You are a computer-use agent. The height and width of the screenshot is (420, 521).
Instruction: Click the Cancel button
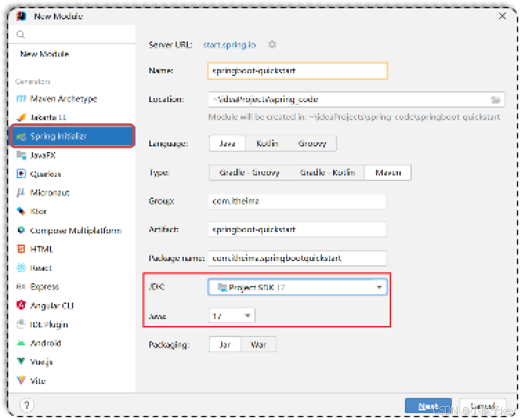(x=483, y=406)
